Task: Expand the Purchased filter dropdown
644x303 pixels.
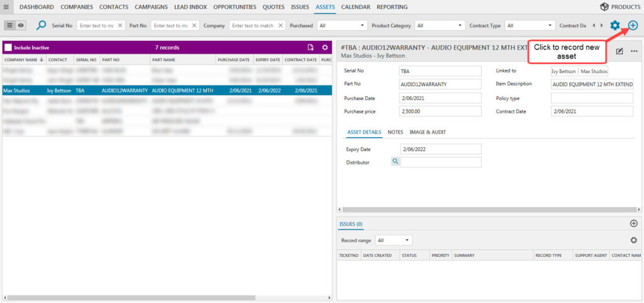Action: (x=342, y=26)
